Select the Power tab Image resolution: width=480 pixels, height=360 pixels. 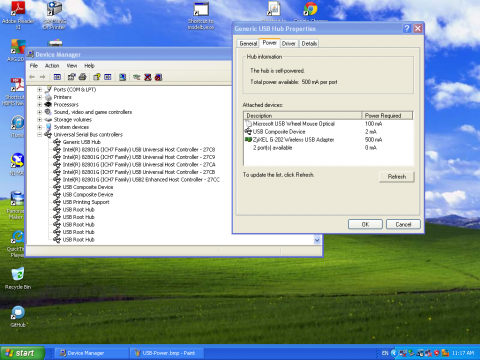coord(269,43)
